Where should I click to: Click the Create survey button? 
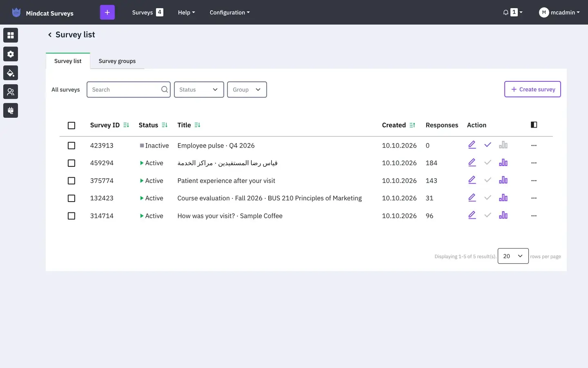[532, 89]
